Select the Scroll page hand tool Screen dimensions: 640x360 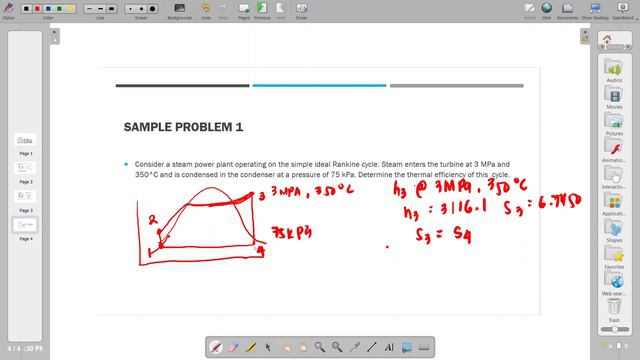(302, 347)
